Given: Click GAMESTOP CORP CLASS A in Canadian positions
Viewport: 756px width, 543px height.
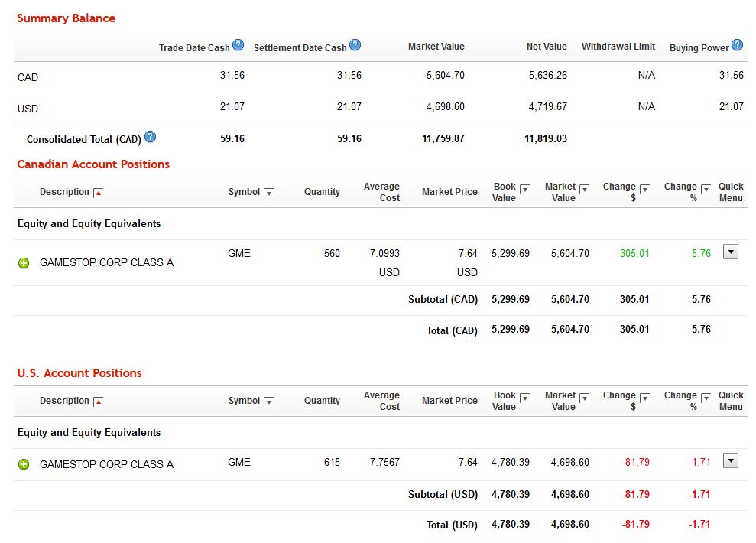Looking at the screenshot, I should 106,262.
